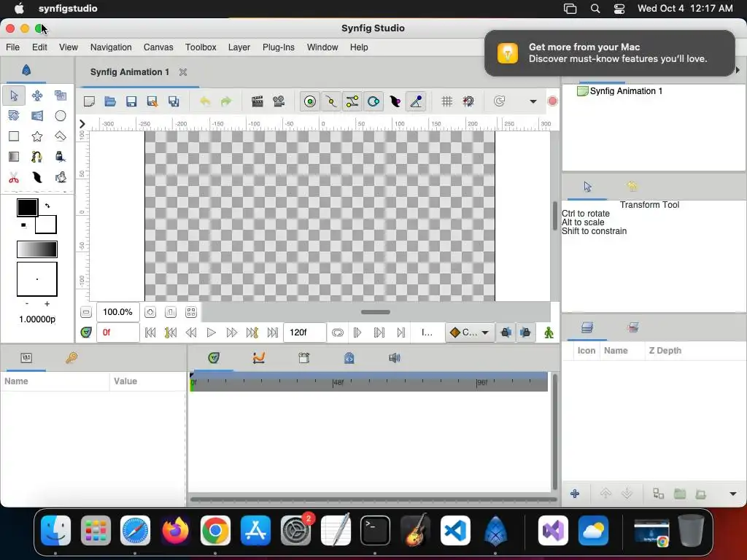Click the Preview camera icon
Image resolution: width=747 pixels, height=560 pixels.
tap(279, 101)
